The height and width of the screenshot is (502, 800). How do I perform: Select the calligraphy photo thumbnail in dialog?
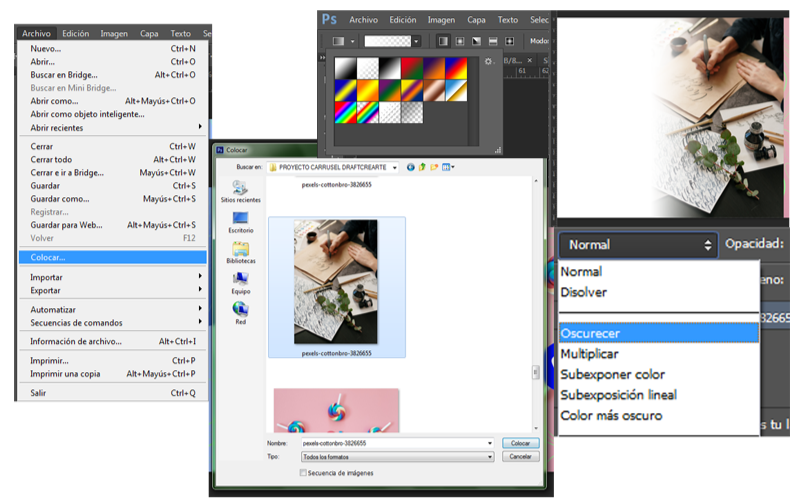coord(336,282)
